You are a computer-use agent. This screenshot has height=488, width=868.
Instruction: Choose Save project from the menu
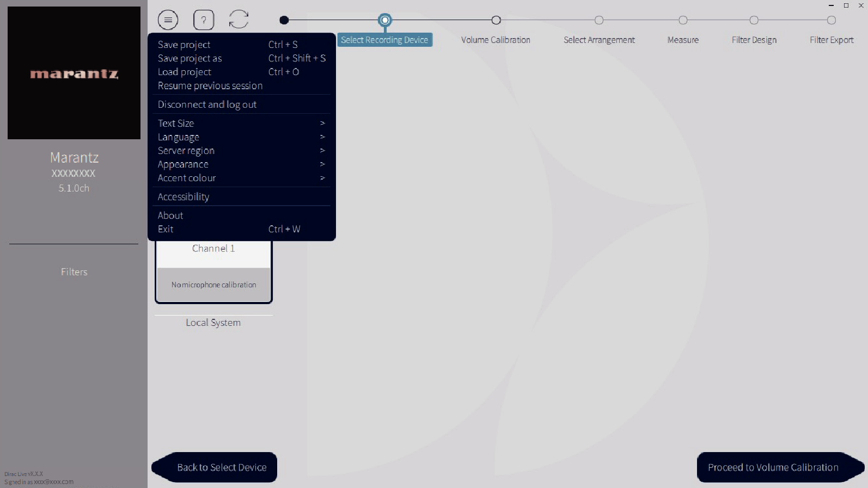184,45
